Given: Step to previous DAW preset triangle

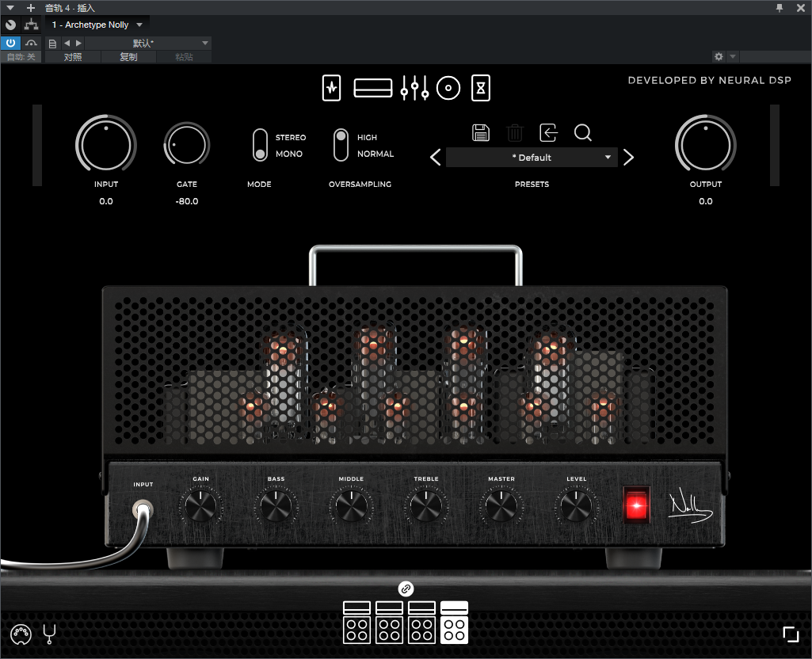Looking at the screenshot, I should click(67, 44).
